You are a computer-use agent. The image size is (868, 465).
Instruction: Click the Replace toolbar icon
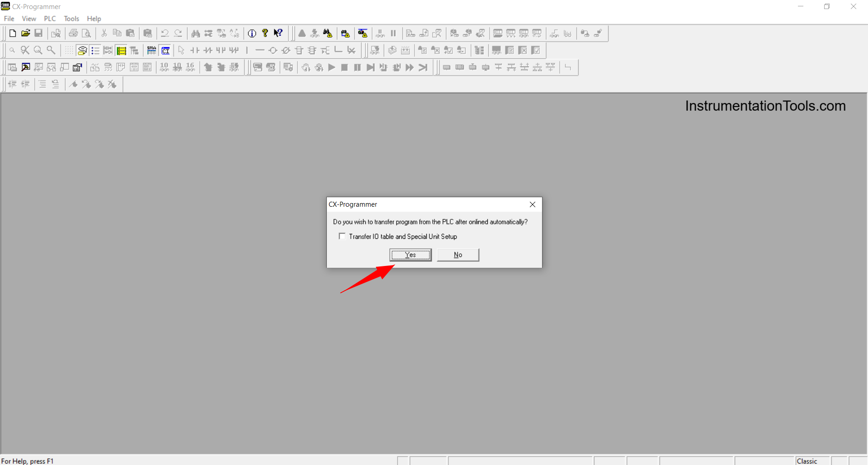(208, 33)
